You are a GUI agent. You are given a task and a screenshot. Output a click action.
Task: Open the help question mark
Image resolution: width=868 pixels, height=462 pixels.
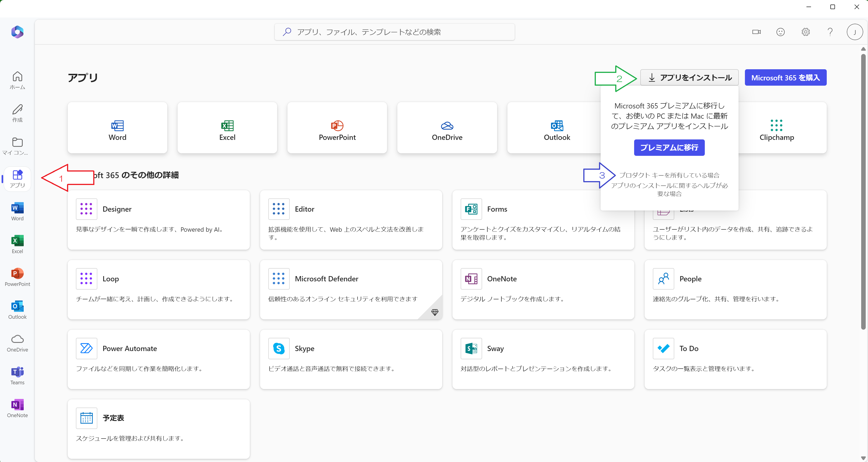pos(830,32)
